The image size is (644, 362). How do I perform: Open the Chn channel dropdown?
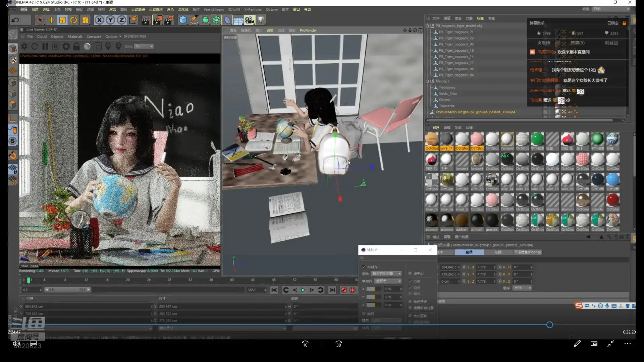click(x=144, y=46)
